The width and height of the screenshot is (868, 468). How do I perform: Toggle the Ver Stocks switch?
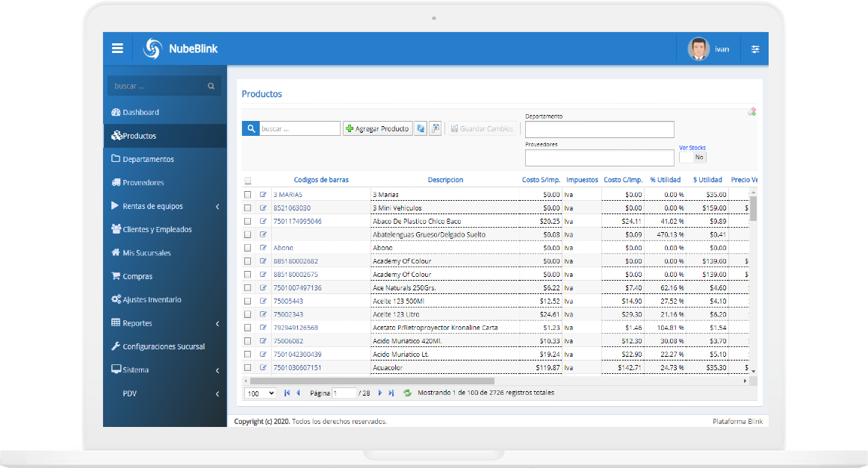(692, 157)
